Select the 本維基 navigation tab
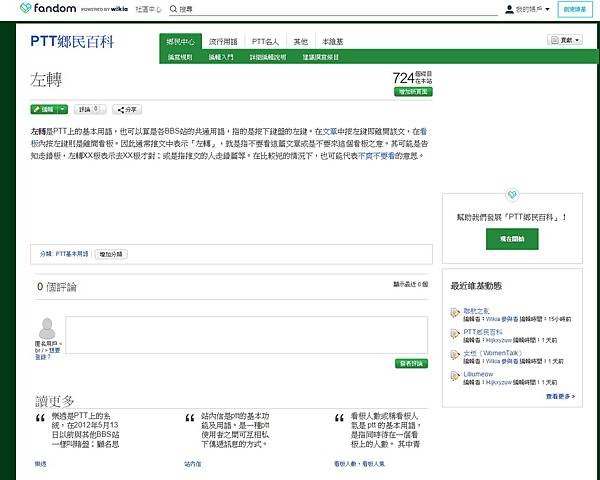The height and width of the screenshot is (480, 600). tap(333, 41)
